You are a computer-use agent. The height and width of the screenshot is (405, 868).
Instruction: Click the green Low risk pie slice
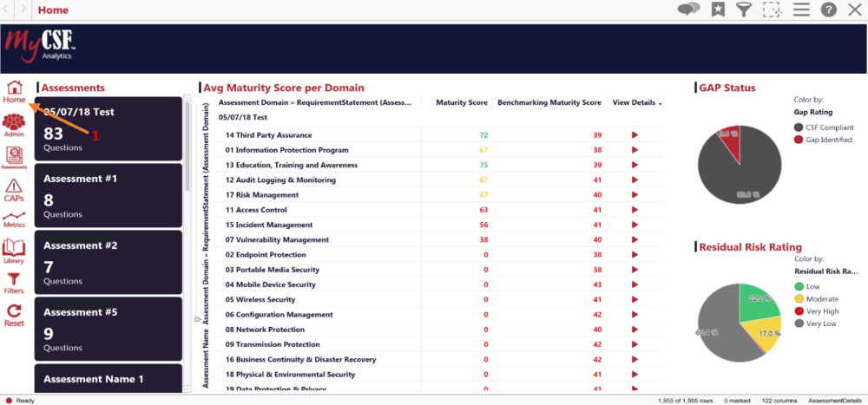pos(757,304)
